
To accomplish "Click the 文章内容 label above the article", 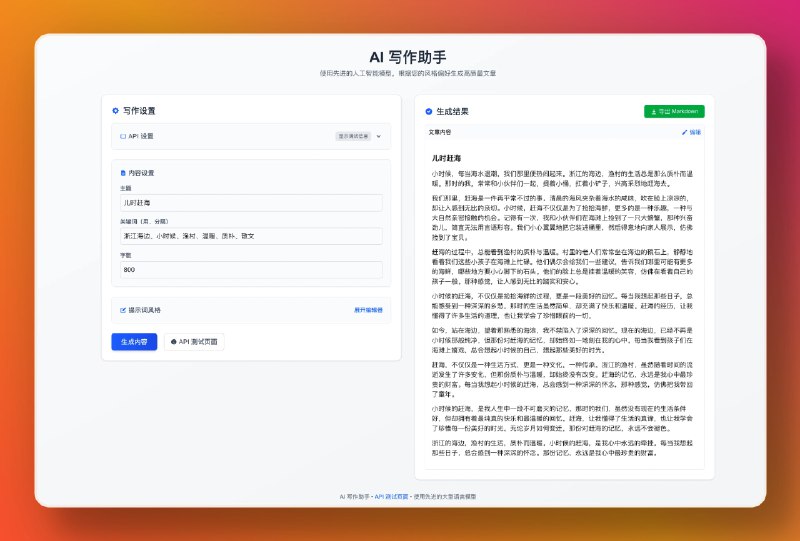I will [440, 132].
